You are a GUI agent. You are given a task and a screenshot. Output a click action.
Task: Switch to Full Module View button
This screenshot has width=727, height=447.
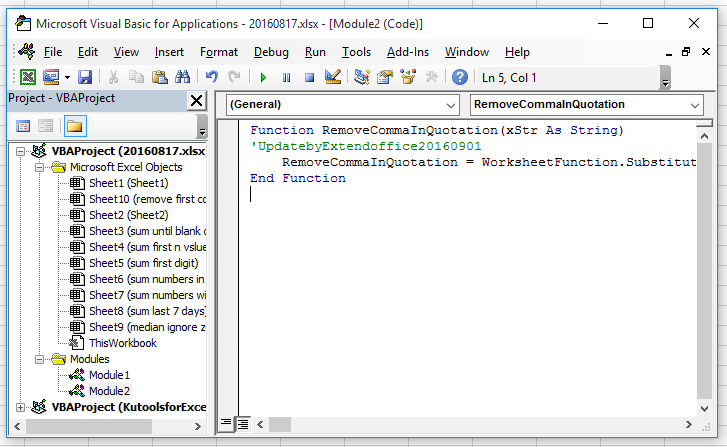pyautogui.click(x=243, y=423)
